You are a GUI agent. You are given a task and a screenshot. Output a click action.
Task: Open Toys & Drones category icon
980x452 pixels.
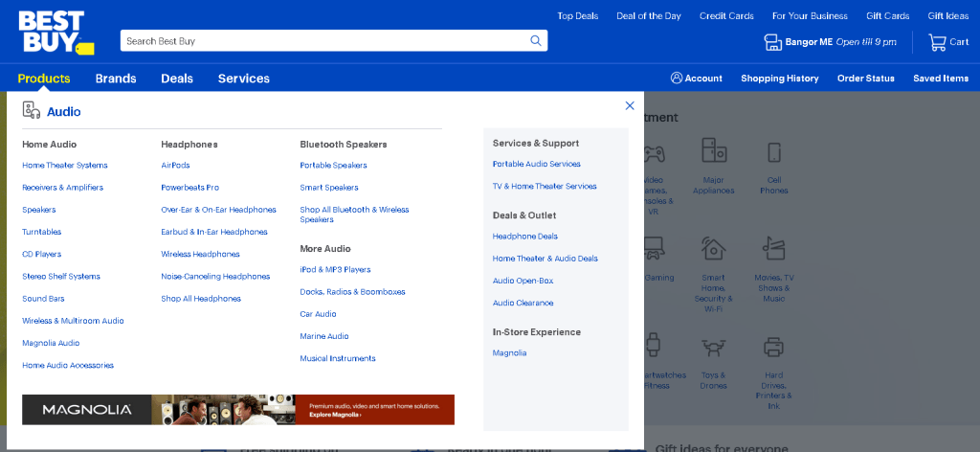(x=713, y=349)
